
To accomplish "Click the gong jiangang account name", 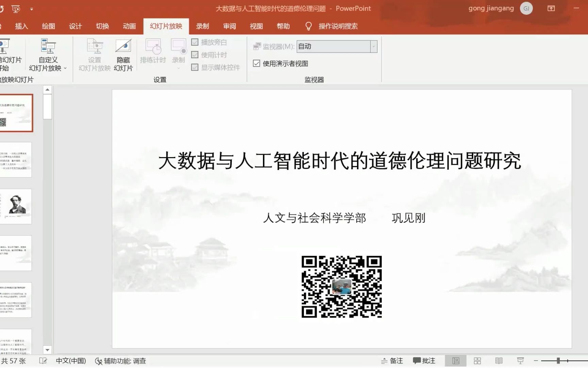I will click(491, 8).
